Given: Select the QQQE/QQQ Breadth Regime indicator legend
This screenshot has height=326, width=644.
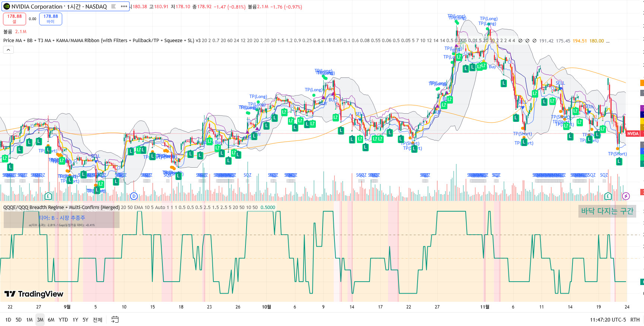Looking at the screenshot, I should pos(61,208).
